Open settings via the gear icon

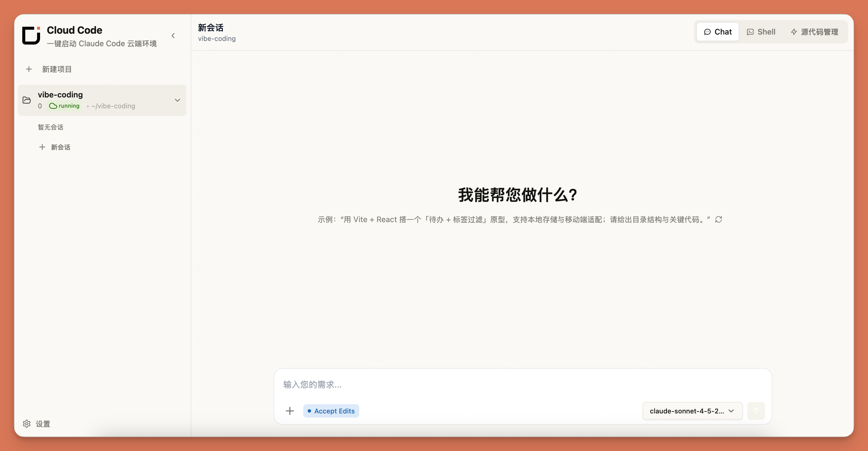point(27,424)
